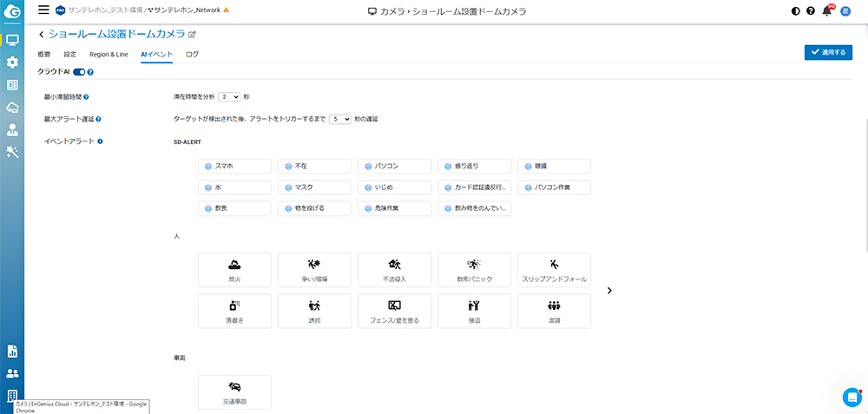Open the gear configuration sidebar section
The height and width of the screenshot is (414, 868).
(x=12, y=62)
